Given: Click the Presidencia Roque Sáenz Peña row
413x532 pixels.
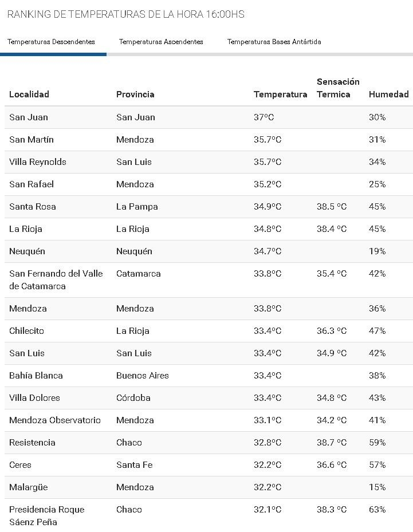Looking at the screenshot, I should coord(46,515).
